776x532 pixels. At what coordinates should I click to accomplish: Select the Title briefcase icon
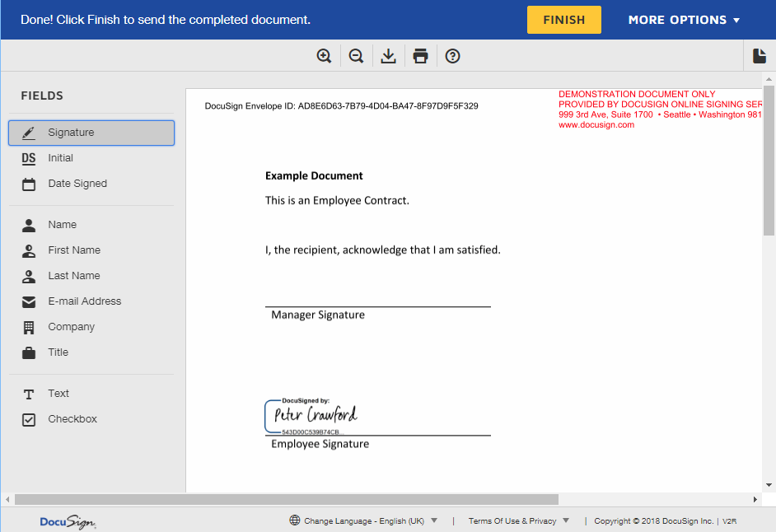click(x=29, y=352)
